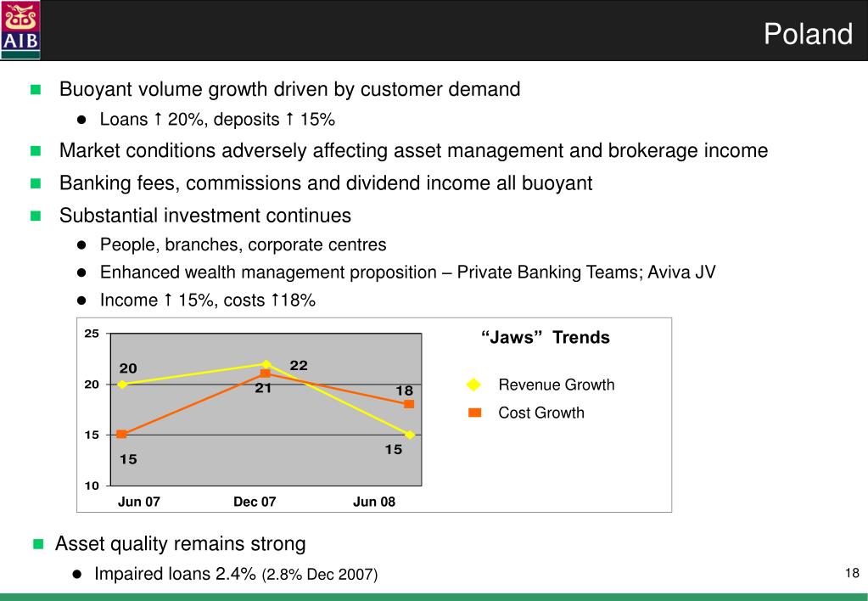This screenshot has height=601, width=868.
Task: Click the "Jaws" Trends chart title
Action: pos(546,337)
